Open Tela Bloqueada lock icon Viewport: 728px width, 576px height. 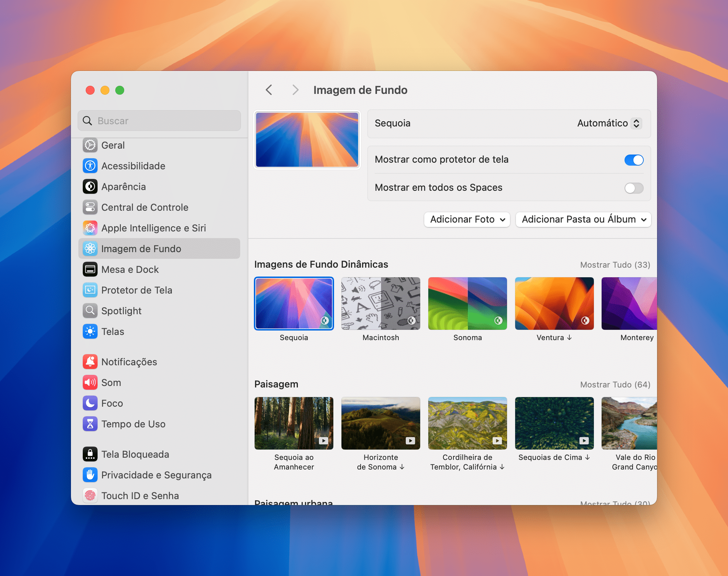[90, 454]
